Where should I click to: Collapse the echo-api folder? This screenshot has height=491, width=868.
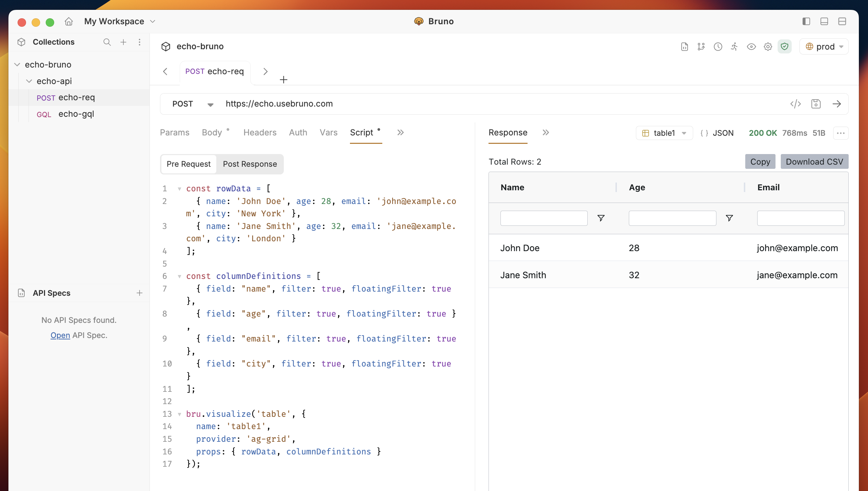click(x=29, y=81)
